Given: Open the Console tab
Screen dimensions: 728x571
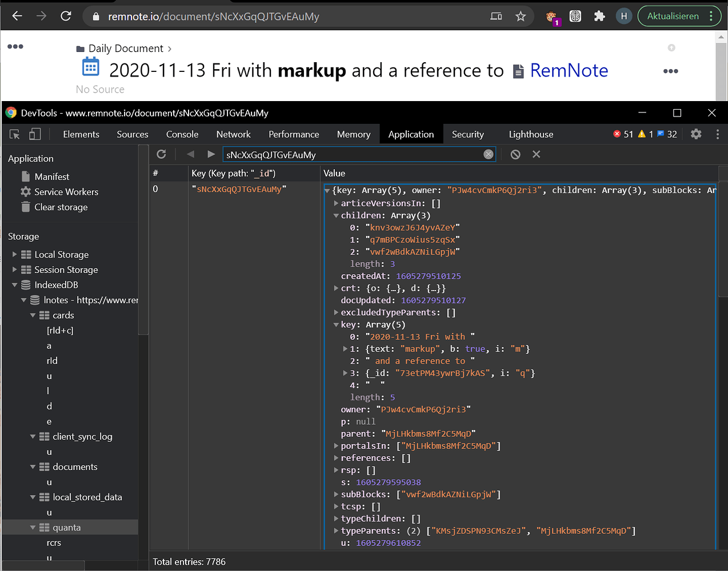Looking at the screenshot, I should pyautogui.click(x=182, y=134).
